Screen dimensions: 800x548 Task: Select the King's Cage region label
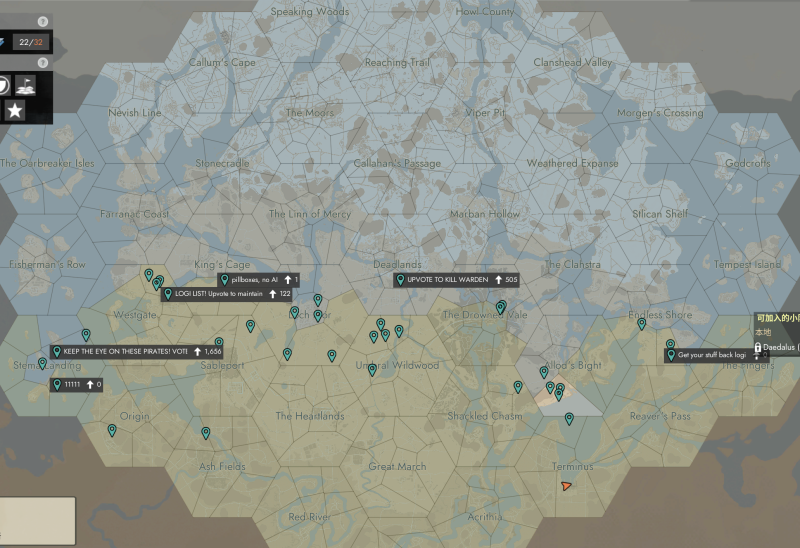222,264
